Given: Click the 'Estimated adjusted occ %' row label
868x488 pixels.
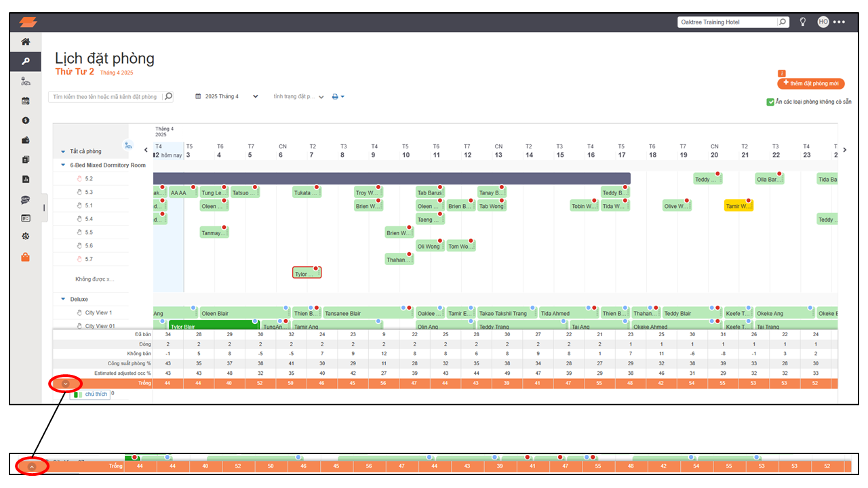Looking at the screenshot, I should [x=122, y=373].
